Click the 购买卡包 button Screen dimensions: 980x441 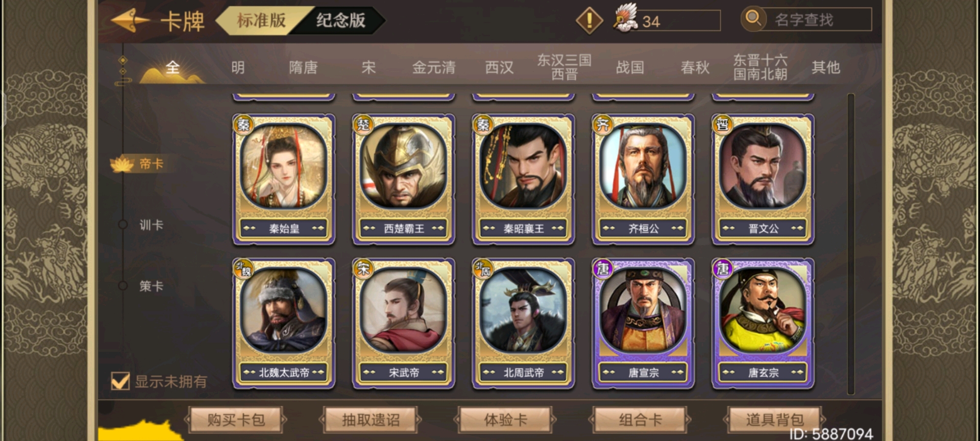(x=236, y=420)
